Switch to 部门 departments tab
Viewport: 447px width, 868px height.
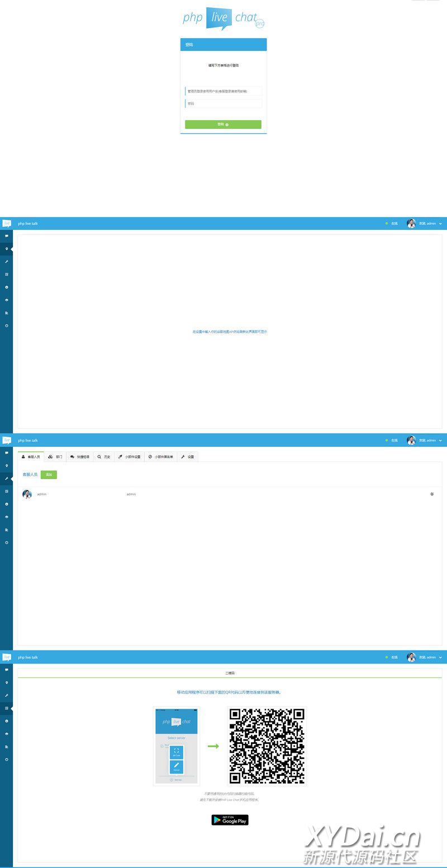[55, 457]
